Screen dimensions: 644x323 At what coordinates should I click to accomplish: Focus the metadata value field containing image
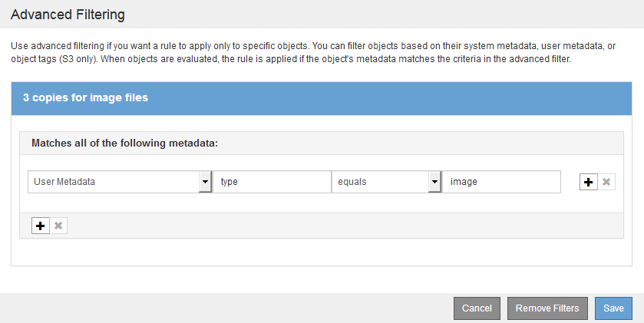[501, 182]
